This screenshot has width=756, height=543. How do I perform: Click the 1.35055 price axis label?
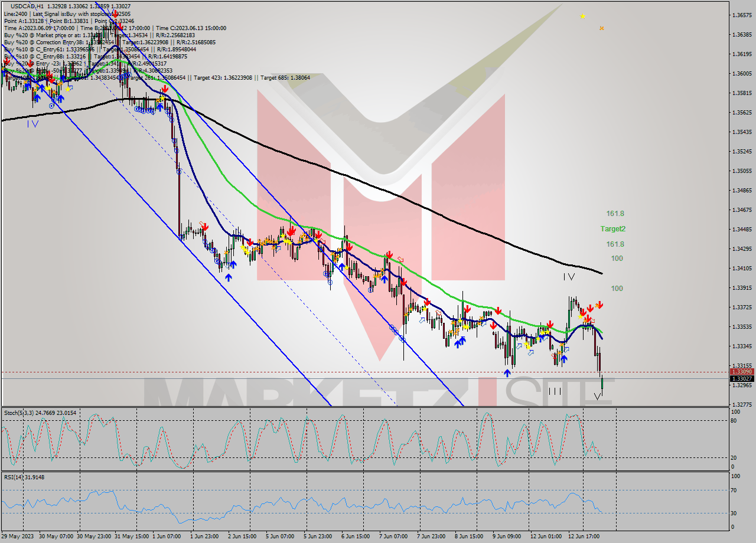pyautogui.click(x=741, y=171)
